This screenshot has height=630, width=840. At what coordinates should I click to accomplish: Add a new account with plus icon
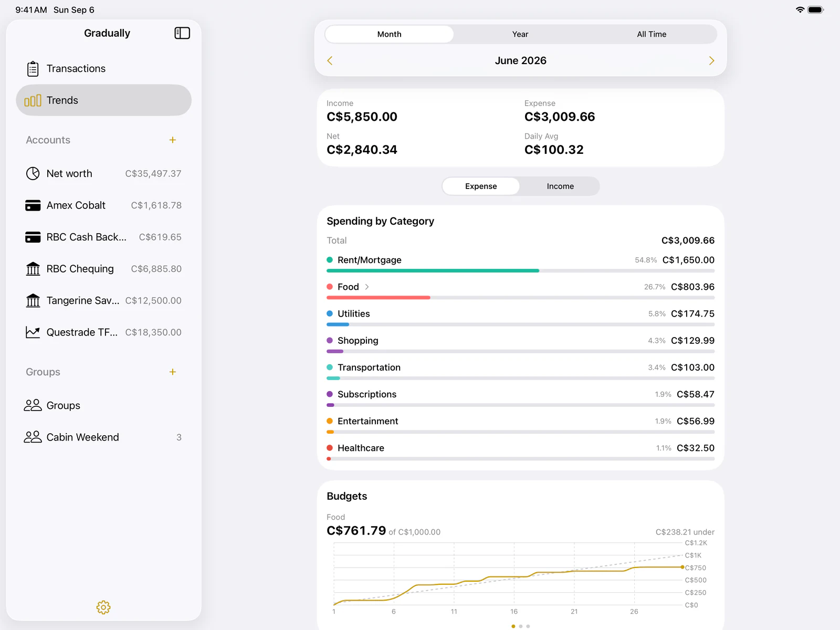click(172, 140)
